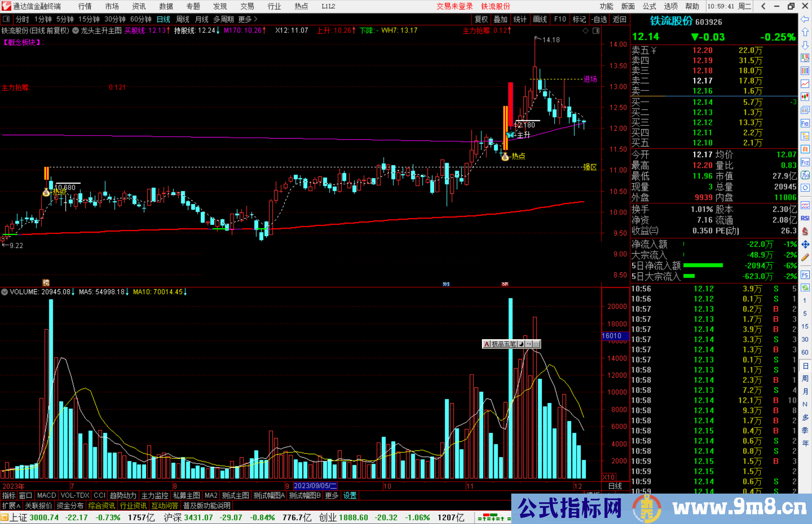Click the 5日净流入额 green bar
The height and width of the screenshot is (524, 812).
click(x=703, y=266)
